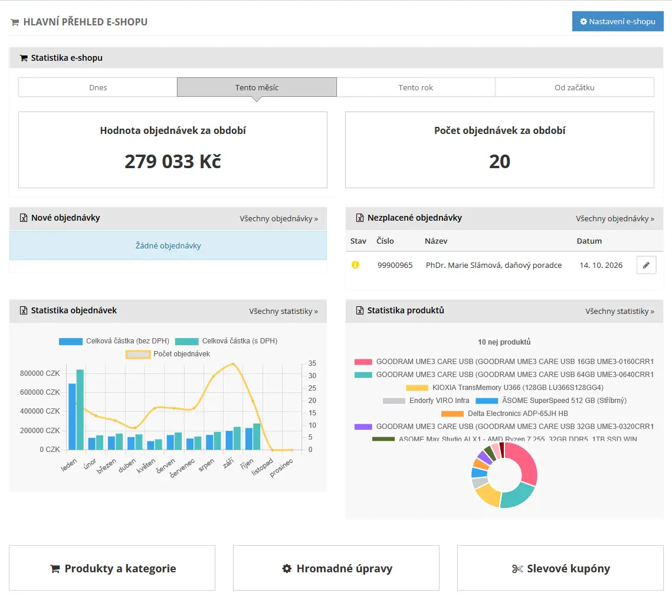The width and height of the screenshot is (672, 616).
Task: Click the document icon beside Nové objednávky
Action: click(24, 218)
